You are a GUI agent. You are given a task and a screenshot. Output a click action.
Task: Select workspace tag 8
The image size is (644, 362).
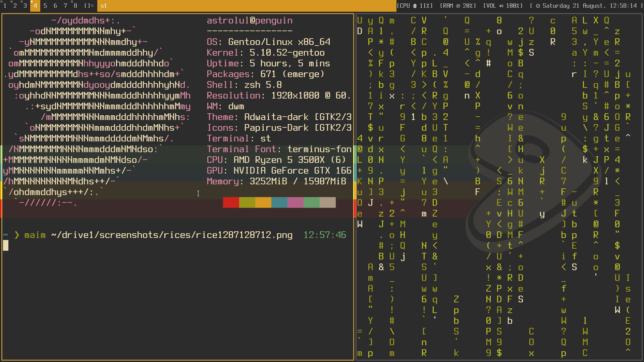pos(75,6)
